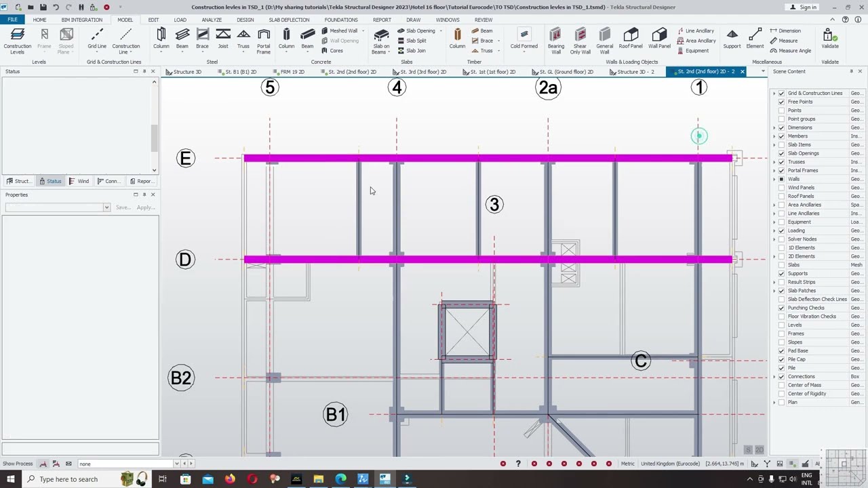Open the status bar 'none' dropdown
This screenshot has height=488, width=868.
click(x=176, y=464)
